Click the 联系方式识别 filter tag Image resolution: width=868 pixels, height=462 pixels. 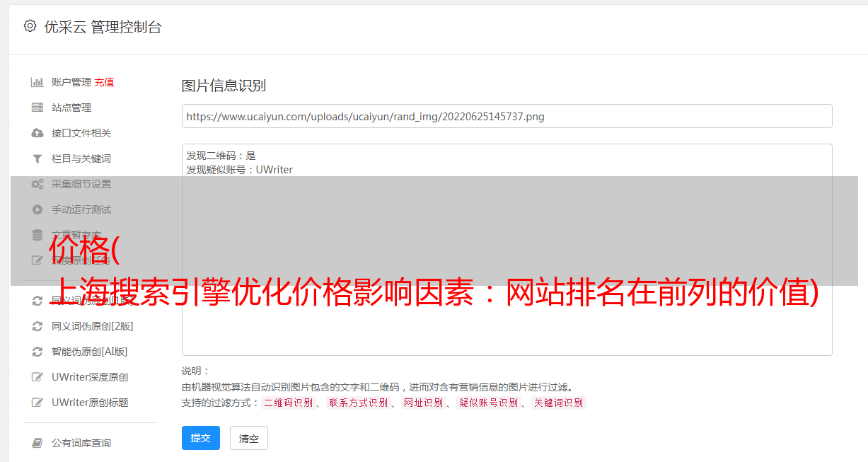pos(359,403)
